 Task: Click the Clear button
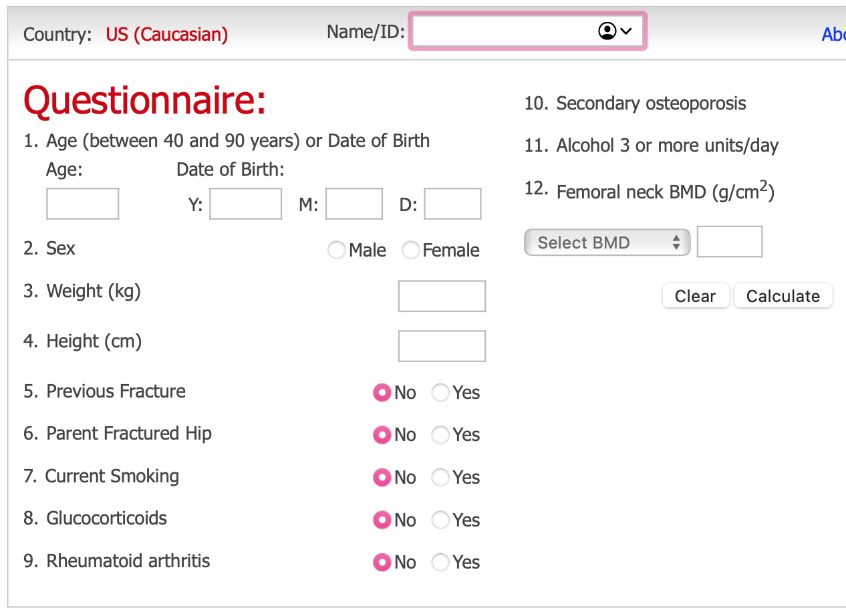(696, 296)
